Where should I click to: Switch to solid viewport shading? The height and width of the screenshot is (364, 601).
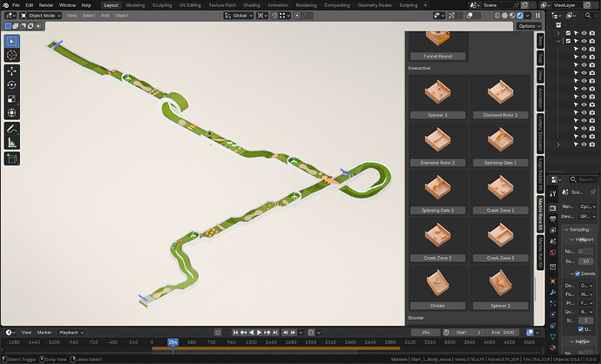click(x=505, y=16)
